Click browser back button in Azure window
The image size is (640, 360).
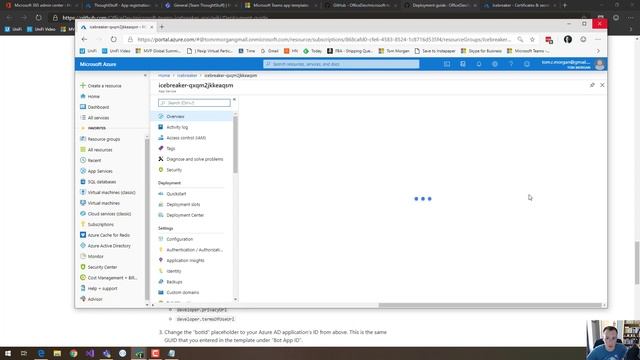click(84, 39)
